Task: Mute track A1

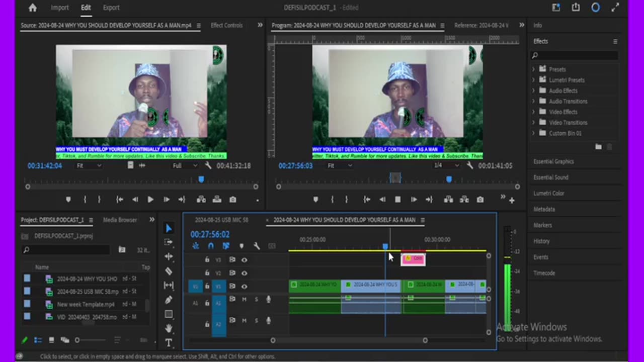Action: (x=245, y=300)
